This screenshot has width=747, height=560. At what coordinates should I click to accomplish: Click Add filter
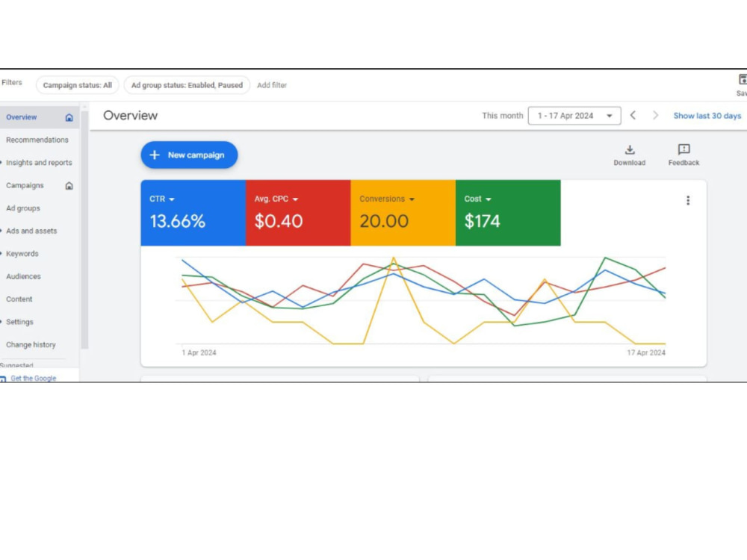click(272, 85)
